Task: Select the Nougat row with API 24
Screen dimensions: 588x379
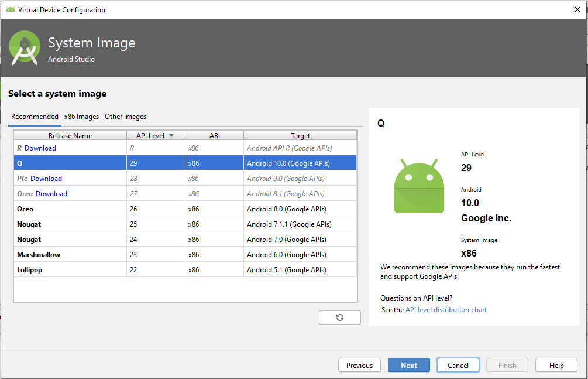Action: (x=185, y=239)
